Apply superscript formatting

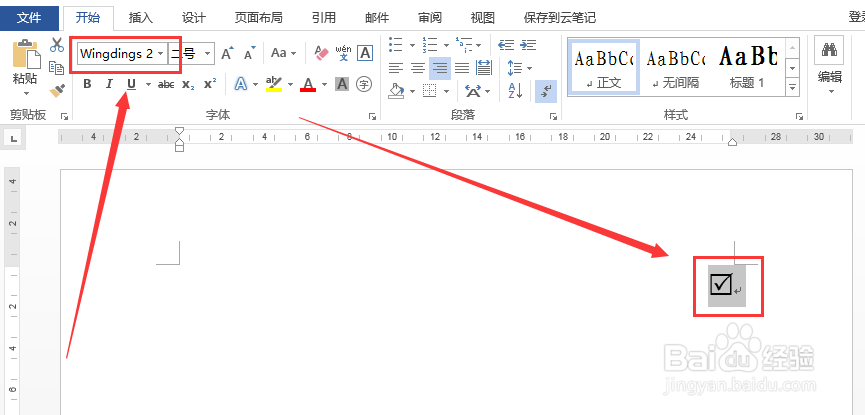click(x=210, y=84)
